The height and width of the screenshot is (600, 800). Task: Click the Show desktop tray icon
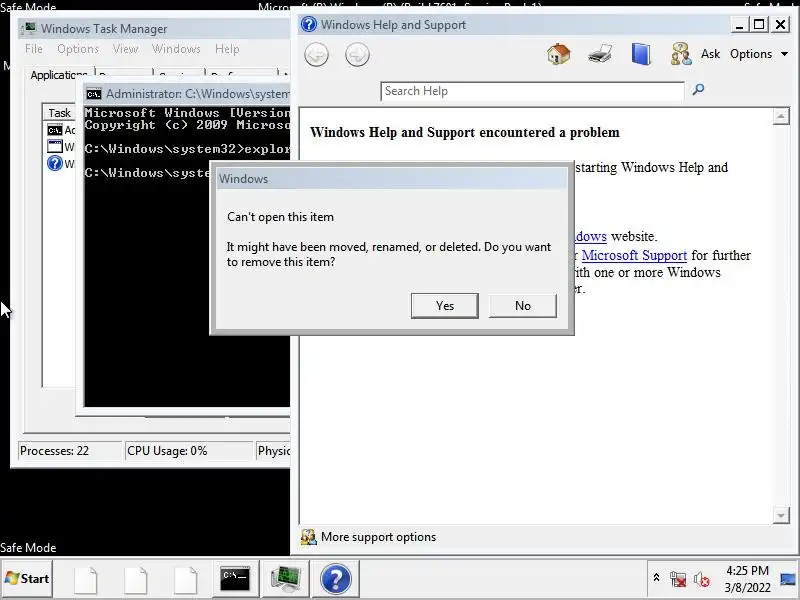pos(788,579)
